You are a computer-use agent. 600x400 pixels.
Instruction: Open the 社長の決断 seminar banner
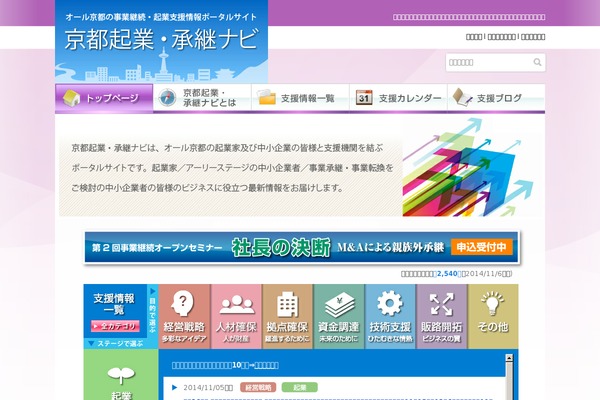[302, 247]
